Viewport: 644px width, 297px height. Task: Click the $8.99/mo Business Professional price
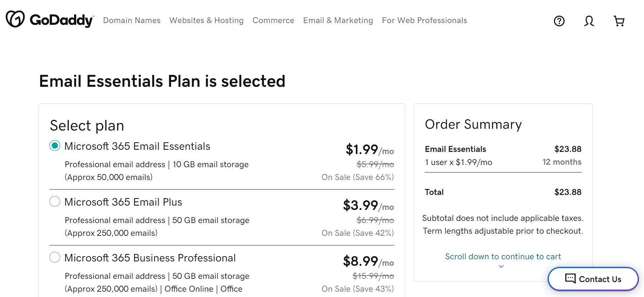coord(368,261)
